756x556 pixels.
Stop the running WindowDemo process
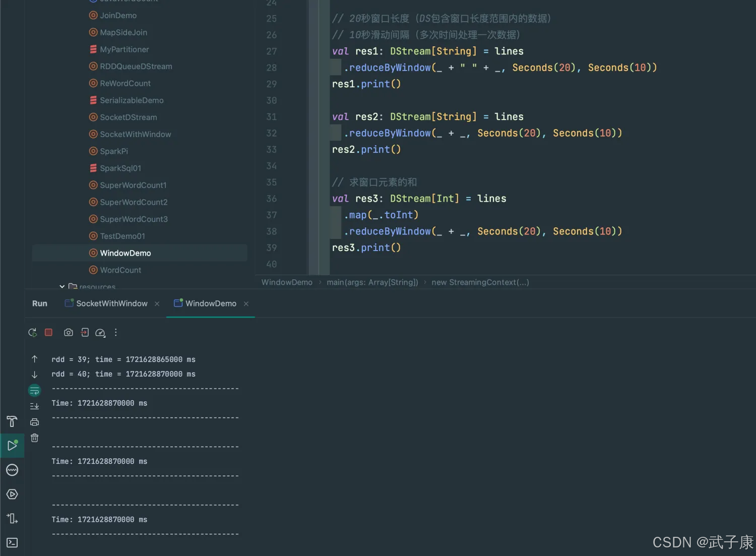[x=48, y=333]
